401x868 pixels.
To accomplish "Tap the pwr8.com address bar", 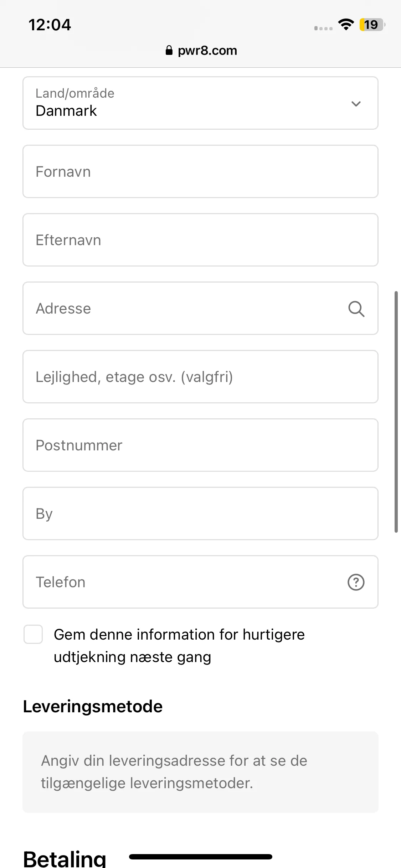I will pos(201,50).
